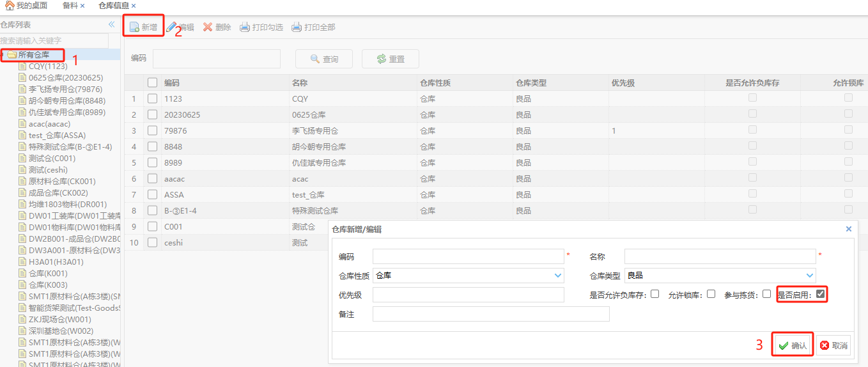The width and height of the screenshot is (868, 367).
Task: Click the 备注 input field
Action: click(x=491, y=314)
